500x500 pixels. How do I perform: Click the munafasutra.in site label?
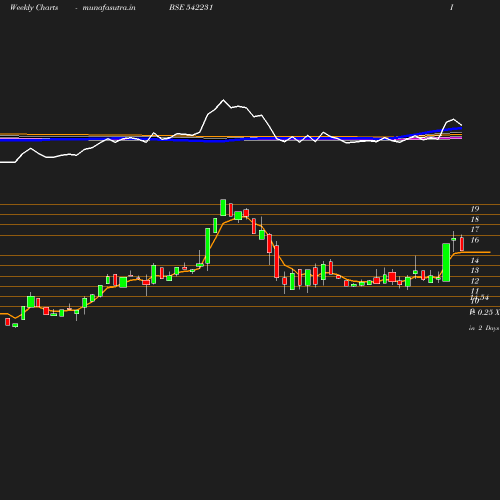(x=109, y=8)
